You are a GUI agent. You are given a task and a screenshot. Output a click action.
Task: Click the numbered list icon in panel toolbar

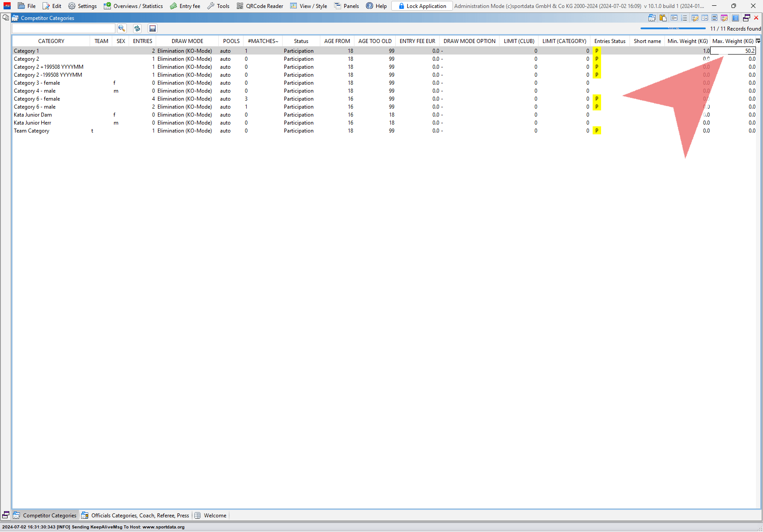coord(684,18)
